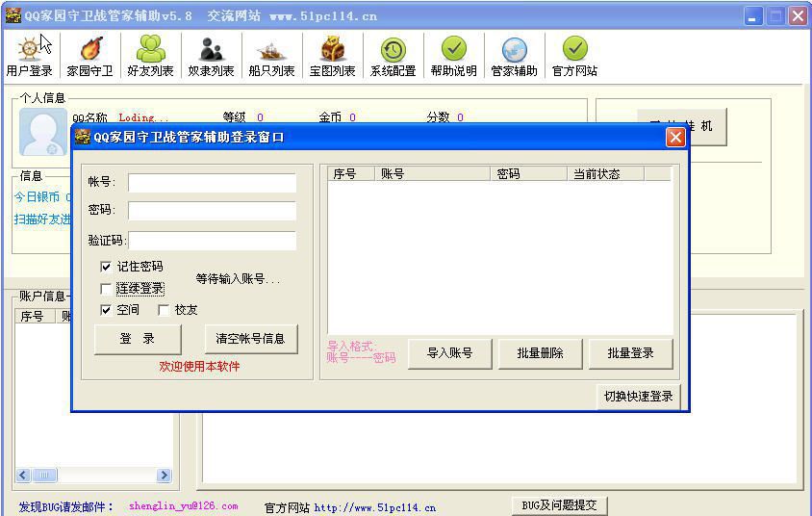Viewport: 812px width, 516px height.
Task: Click the 密码 column header in login table
Action: tap(529, 174)
